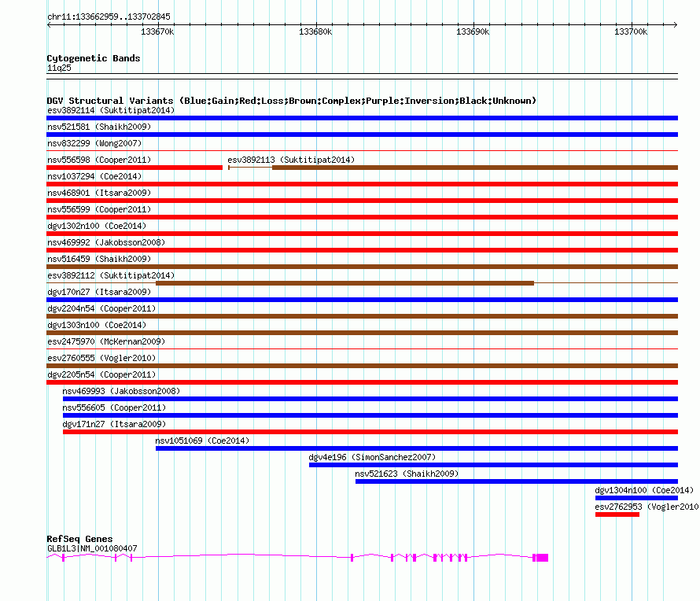700x601 pixels.
Task: Click the ruler's left arrowhead
Action: (x=49, y=25)
